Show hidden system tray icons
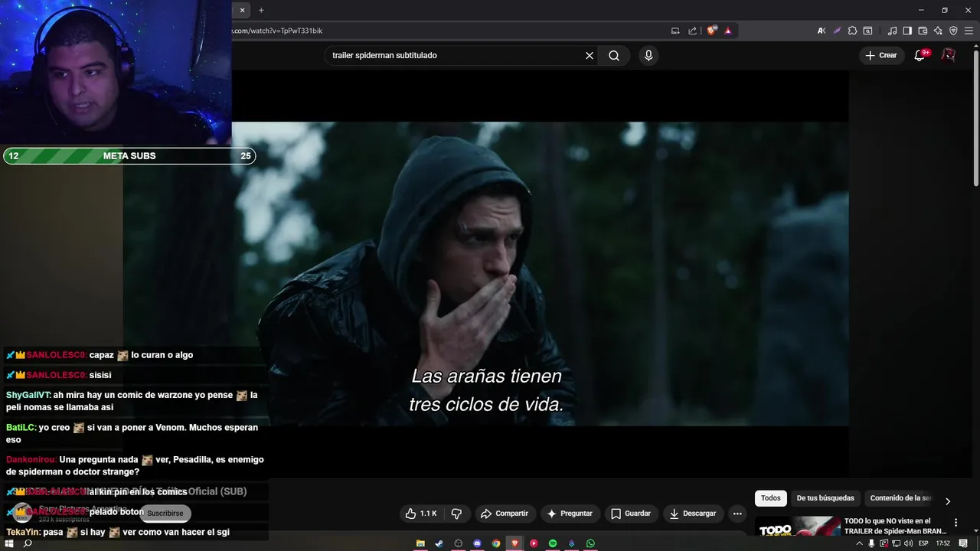Viewport: 980px width, 551px height. [859, 543]
